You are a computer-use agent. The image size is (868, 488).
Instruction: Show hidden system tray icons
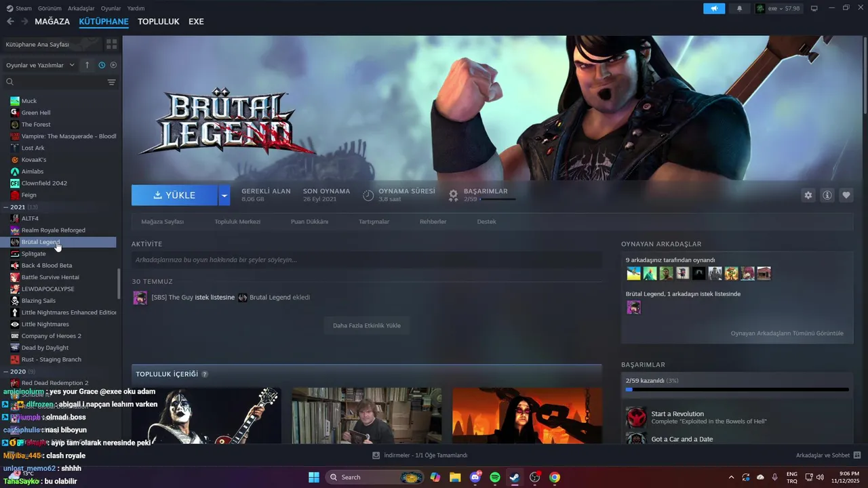730,477
